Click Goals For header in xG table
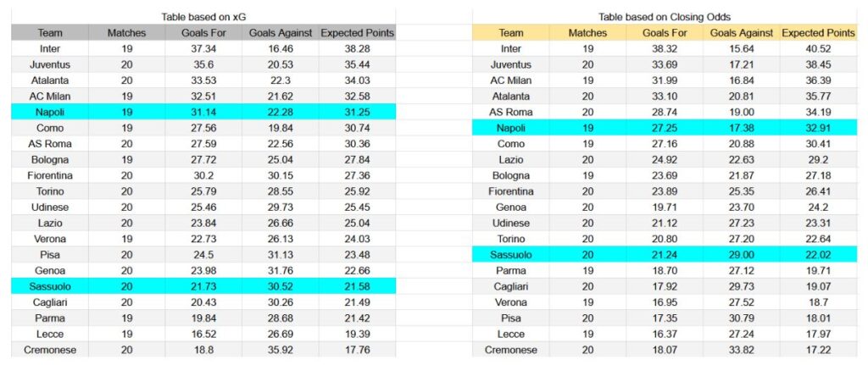This screenshot has height=365, width=868. (203, 33)
